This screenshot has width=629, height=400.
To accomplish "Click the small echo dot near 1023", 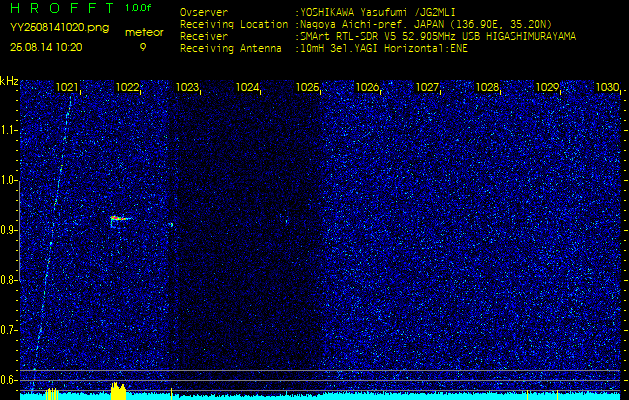I will click(172, 225).
